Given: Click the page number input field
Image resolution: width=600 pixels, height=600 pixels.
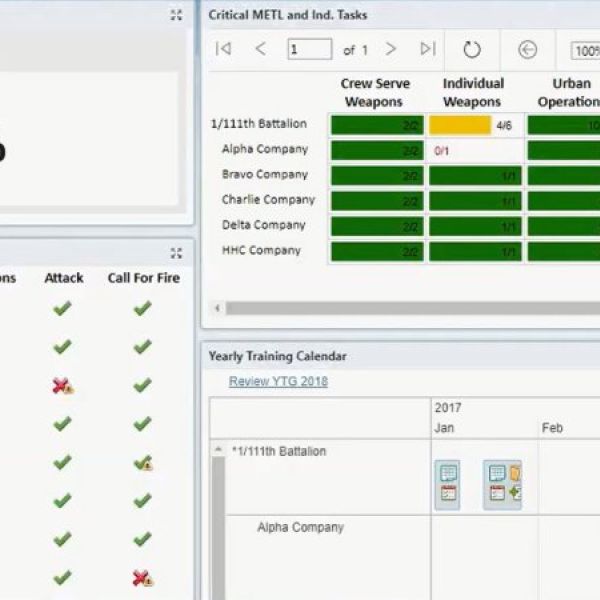Looking at the screenshot, I should [x=309, y=49].
